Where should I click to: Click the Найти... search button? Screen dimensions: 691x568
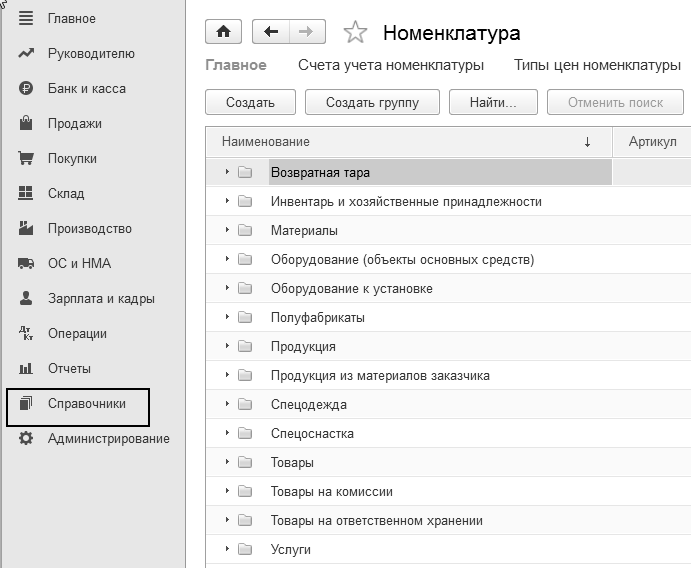pyautogui.click(x=492, y=102)
